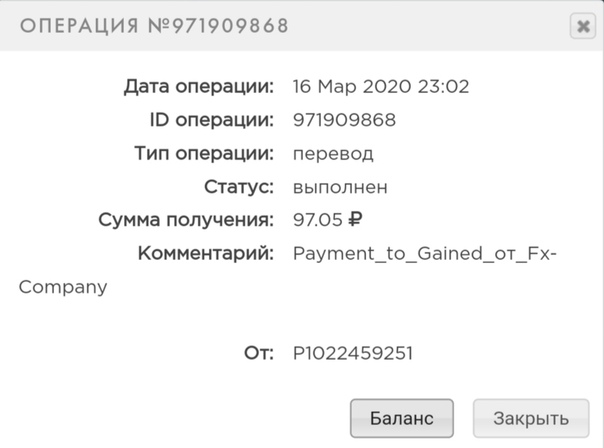Viewport: 604px width, 448px height.
Task: Click the sender account P1022459251
Action: tap(353, 353)
